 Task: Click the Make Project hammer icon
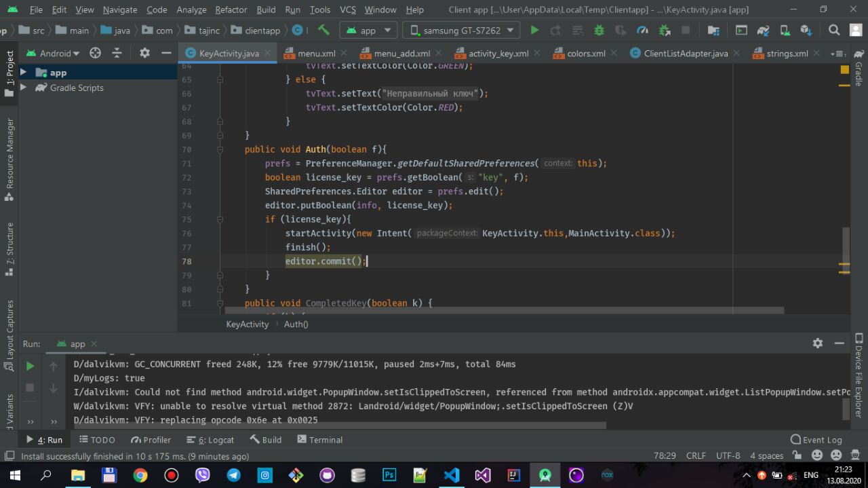(323, 30)
